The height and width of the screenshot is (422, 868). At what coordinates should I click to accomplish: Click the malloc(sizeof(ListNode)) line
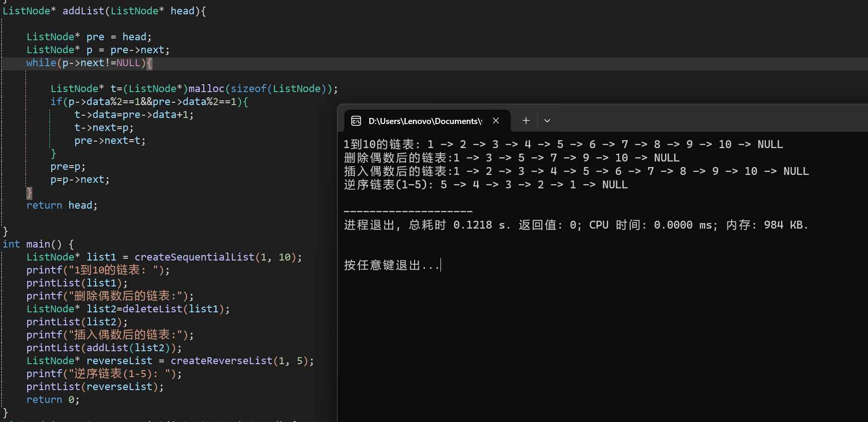pos(194,89)
